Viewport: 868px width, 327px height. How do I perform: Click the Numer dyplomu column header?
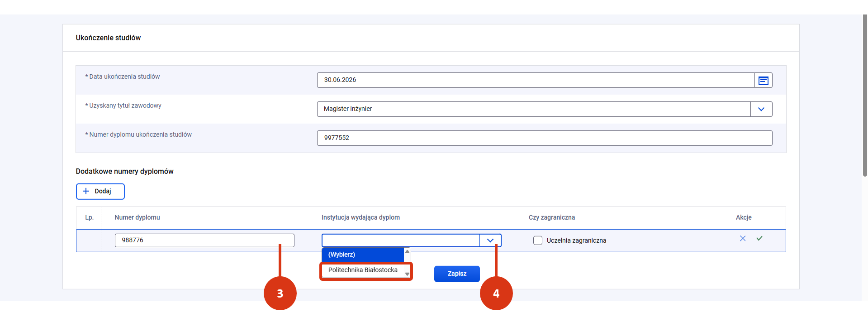pyautogui.click(x=137, y=217)
